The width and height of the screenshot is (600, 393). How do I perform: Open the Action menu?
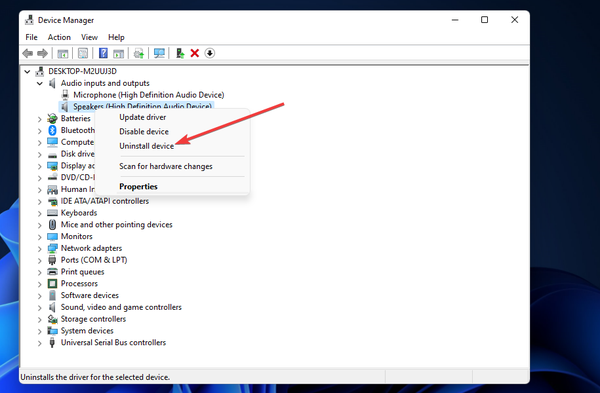click(59, 37)
